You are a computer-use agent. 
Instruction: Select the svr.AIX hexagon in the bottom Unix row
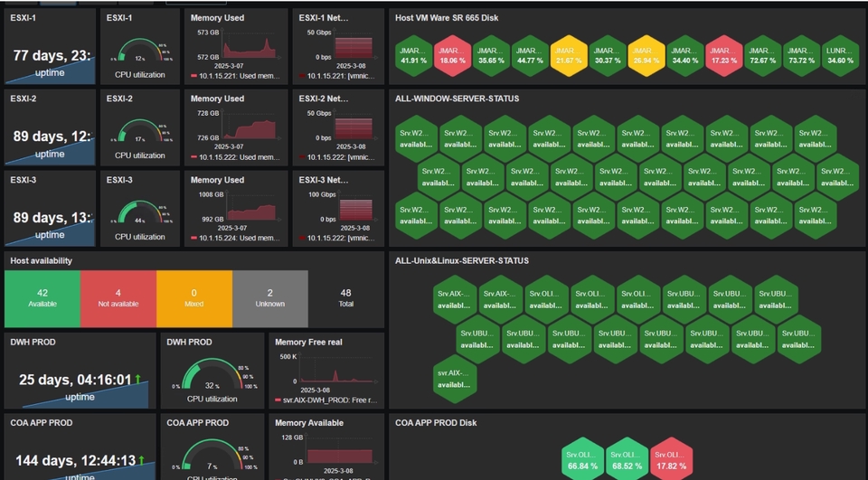[454, 379]
